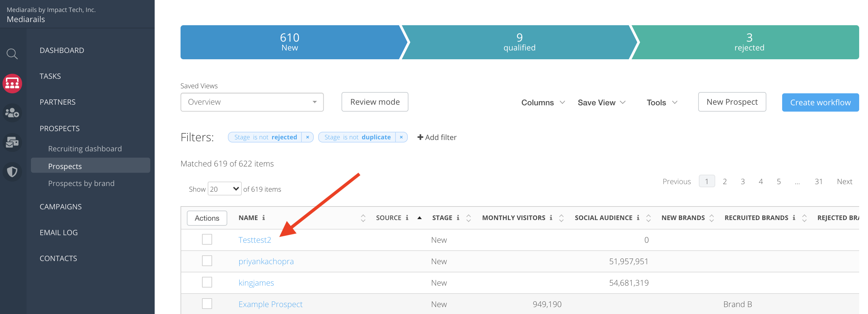Go to Recruiting dashboard in sidebar
868x314 pixels.
pyautogui.click(x=85, y=149)
